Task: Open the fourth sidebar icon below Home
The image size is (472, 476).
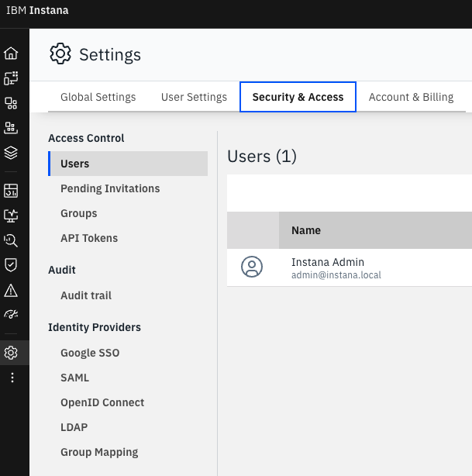Action: (x=11, y=128)
